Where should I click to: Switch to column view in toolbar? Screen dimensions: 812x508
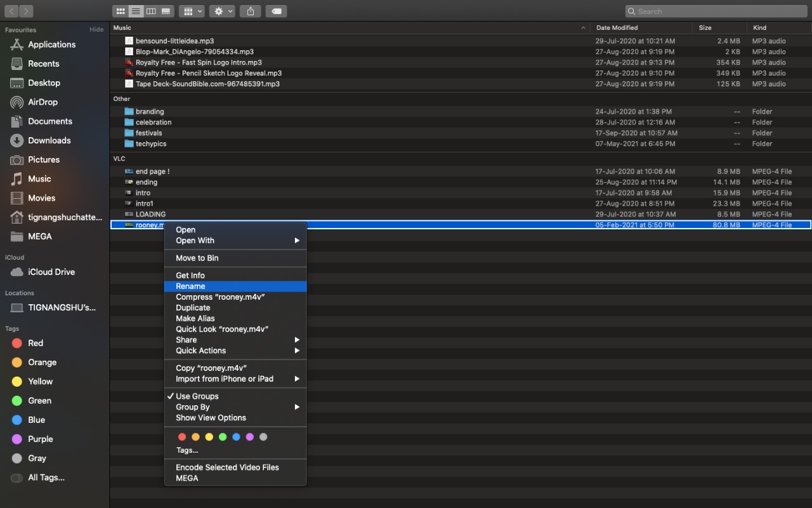coord(151,11)
